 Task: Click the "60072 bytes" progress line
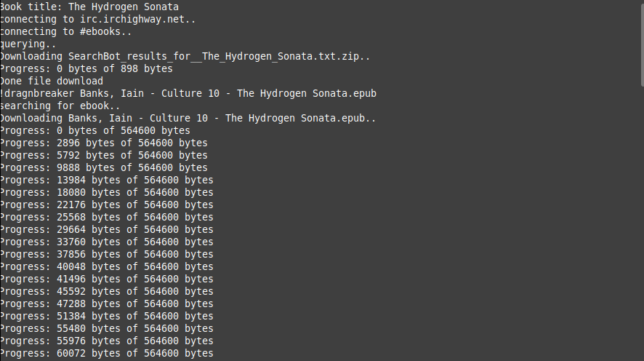click(106, 353)
